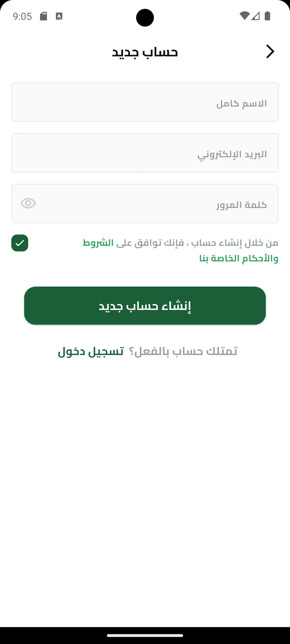
Task: Tap the battery icon in the status bar
Action: click(x=267, y=17)
